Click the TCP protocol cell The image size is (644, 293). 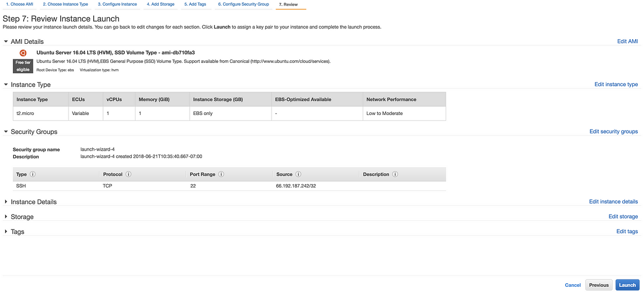pos(107,186)
